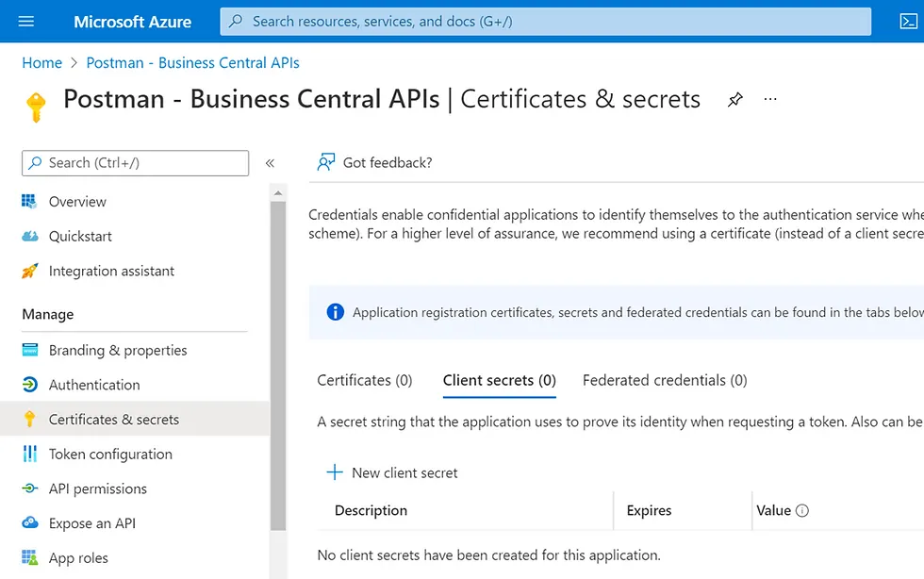924x579 pixels.
Task: Click the App roles icon
Action: [29, 557]
